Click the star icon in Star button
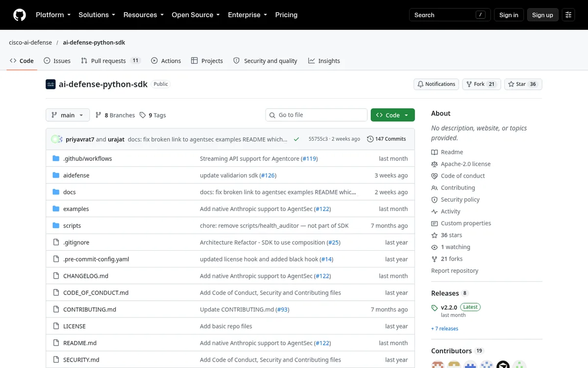588x368 pixels. (x=511, y=84)
